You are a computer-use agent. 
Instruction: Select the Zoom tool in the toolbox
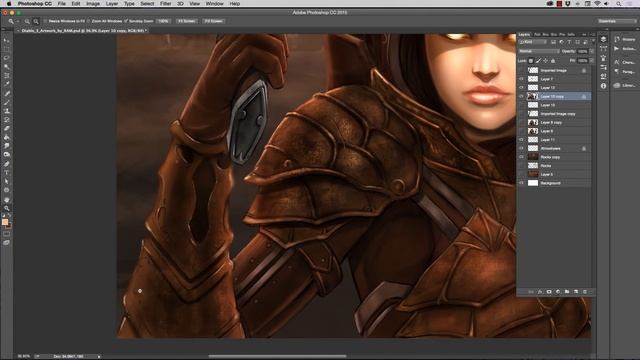pyautogui.click(x=7, y=208)
